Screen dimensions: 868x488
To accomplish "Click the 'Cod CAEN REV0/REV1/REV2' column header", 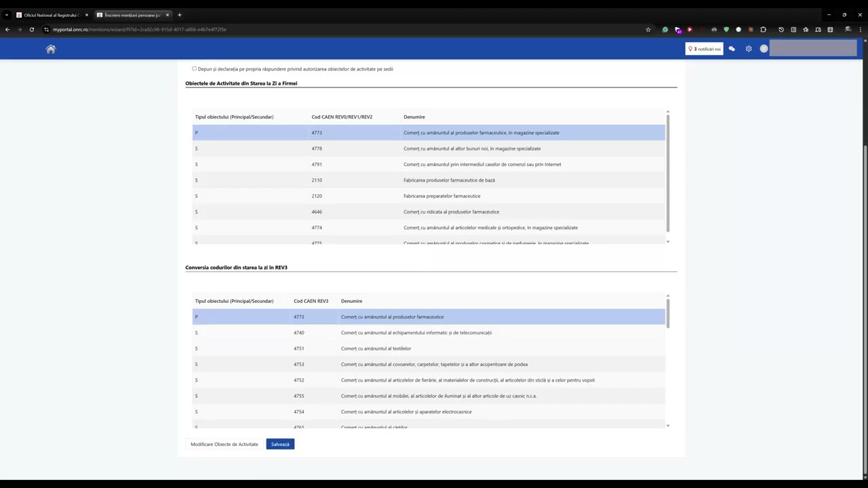I will tap(342, 117).
